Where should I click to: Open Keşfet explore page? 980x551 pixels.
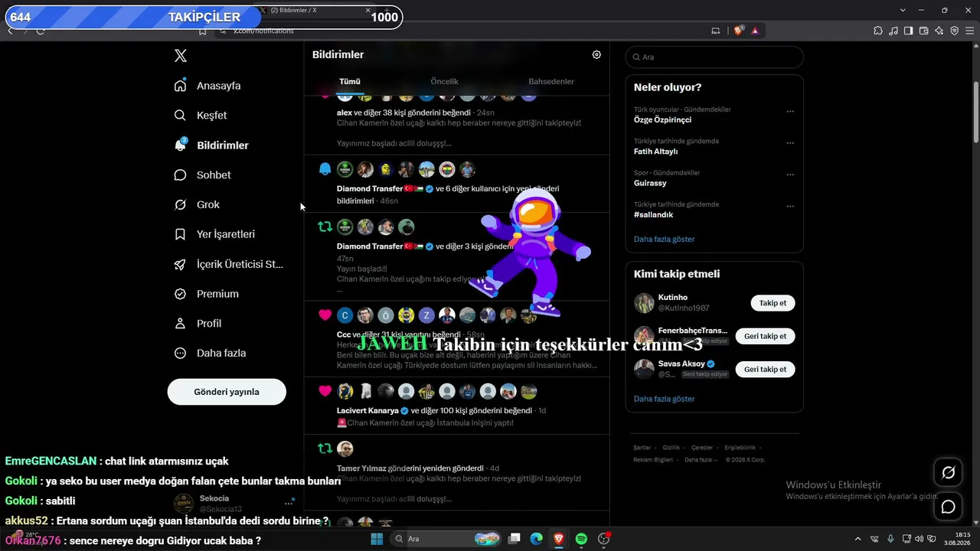[201, 116]
